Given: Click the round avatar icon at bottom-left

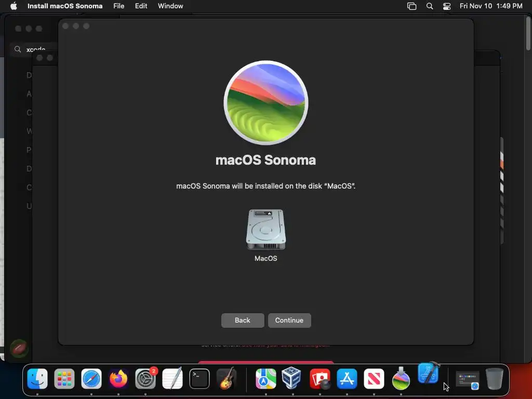Looking at the screenshot, I should tap(19, 349).
